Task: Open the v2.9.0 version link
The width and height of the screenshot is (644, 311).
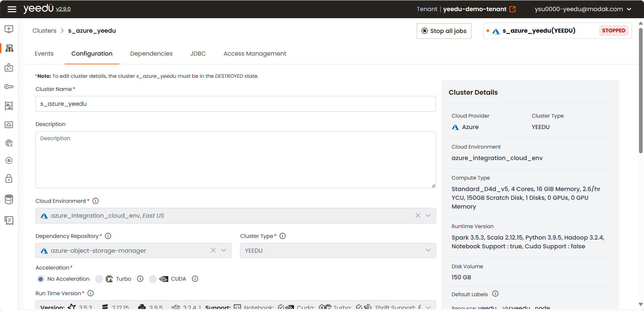Action: pyautogui.click(x=63, y=9)
